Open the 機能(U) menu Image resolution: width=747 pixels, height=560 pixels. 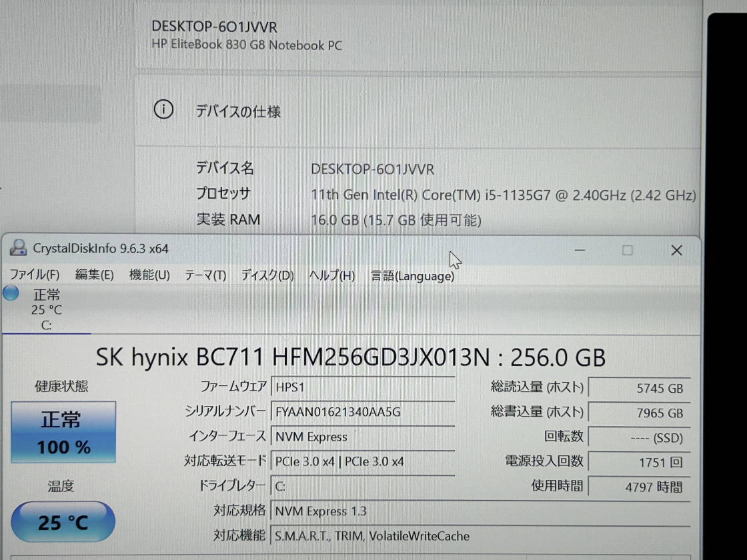[149, 275]
